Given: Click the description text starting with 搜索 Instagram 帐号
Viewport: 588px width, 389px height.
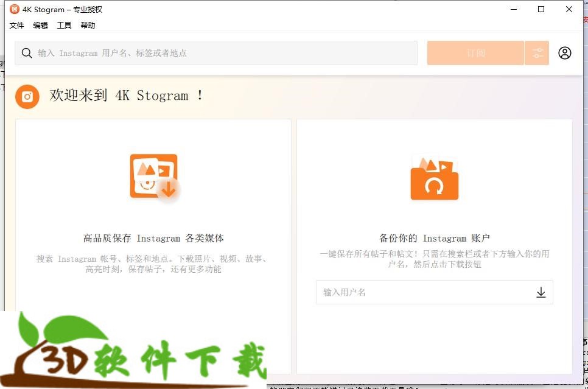Looking at the screenshot, I should click(153, 264).
